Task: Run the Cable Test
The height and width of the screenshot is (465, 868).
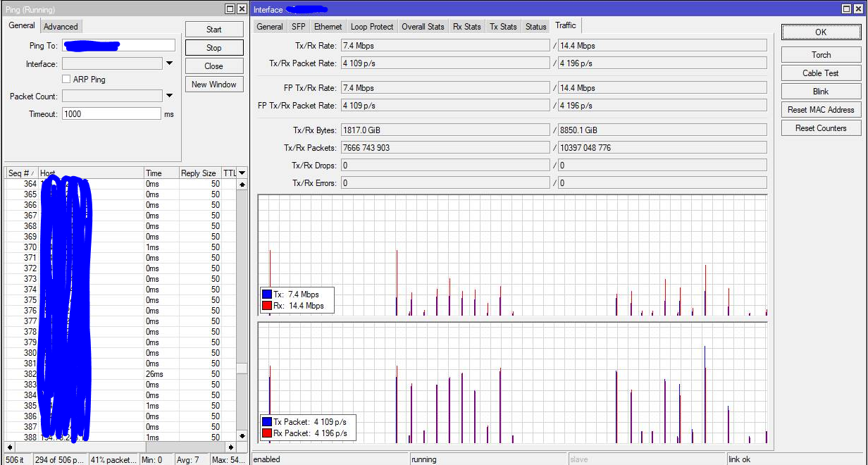Action: tap(821, 73)
